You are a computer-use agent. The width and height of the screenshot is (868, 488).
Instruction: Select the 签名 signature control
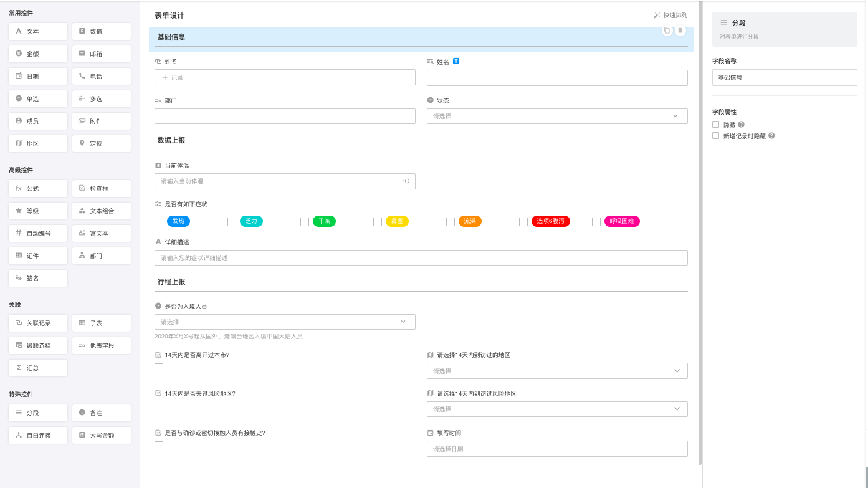click(x=38, y=279)
